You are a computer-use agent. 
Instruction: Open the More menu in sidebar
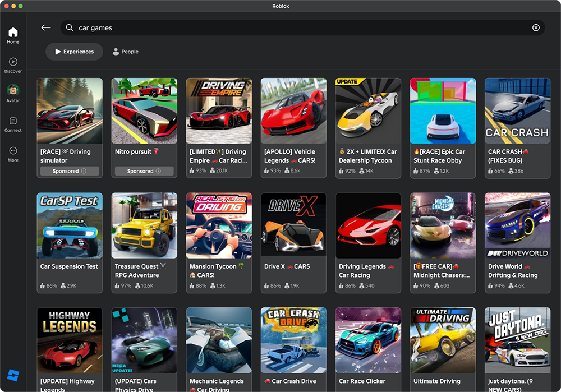pos(13,154)
